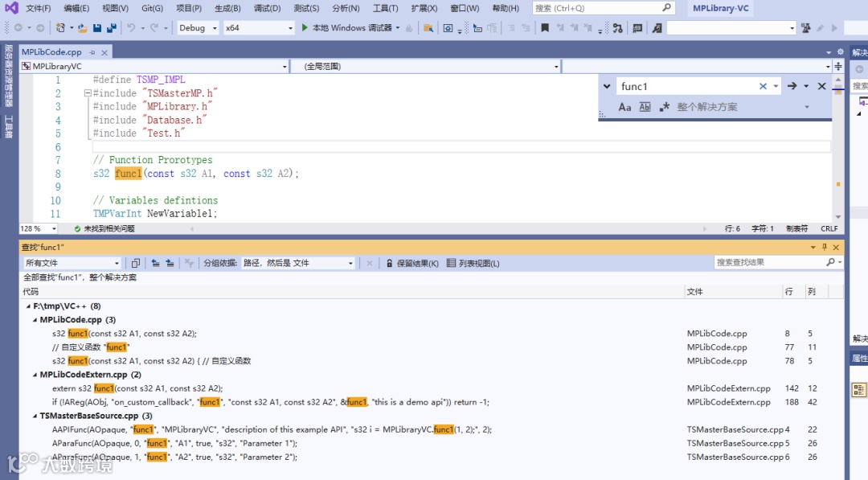Click the pin icon of find results panel

coord(825,247)
